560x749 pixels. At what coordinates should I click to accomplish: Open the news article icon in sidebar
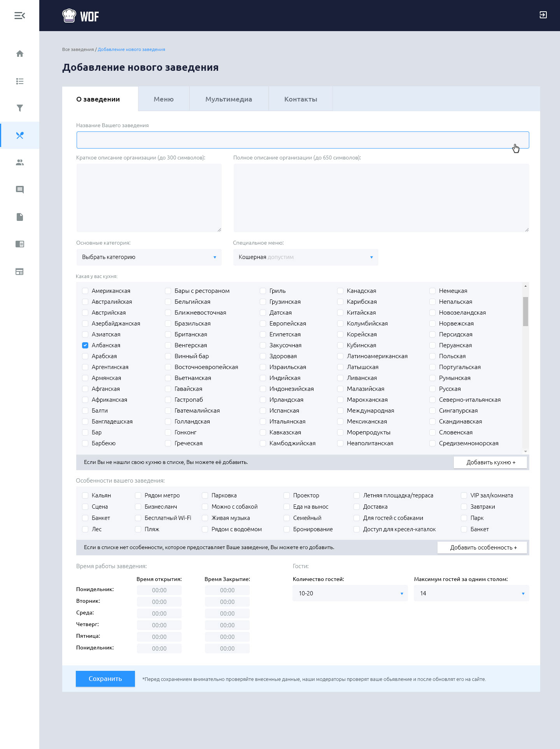(20, 244)
